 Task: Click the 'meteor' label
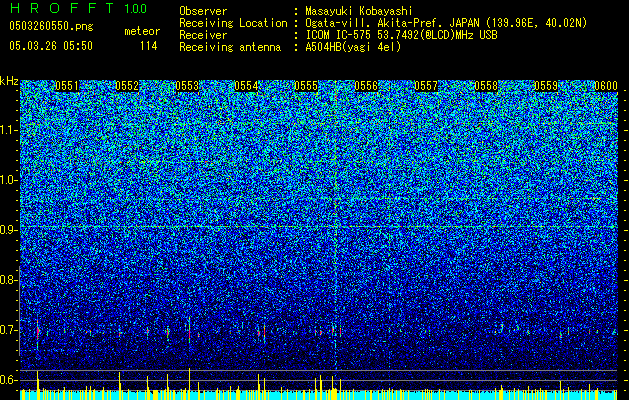coord(142,31)
